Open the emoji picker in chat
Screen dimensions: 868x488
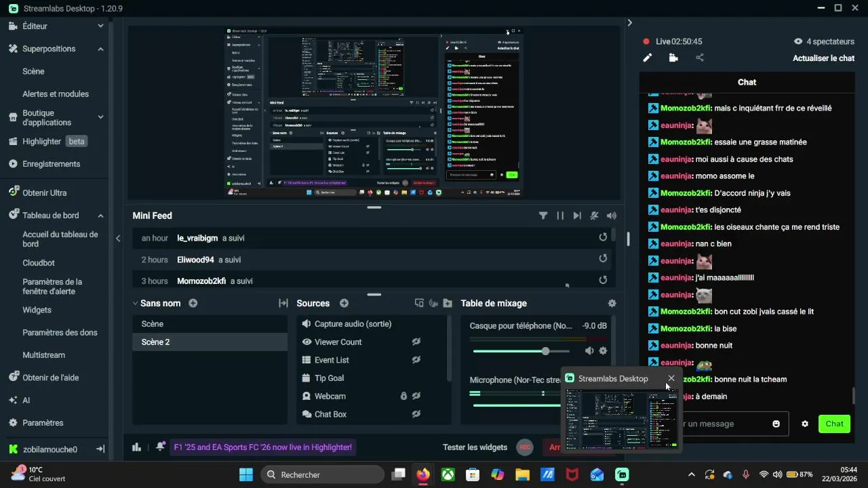(x=776, y=424)
